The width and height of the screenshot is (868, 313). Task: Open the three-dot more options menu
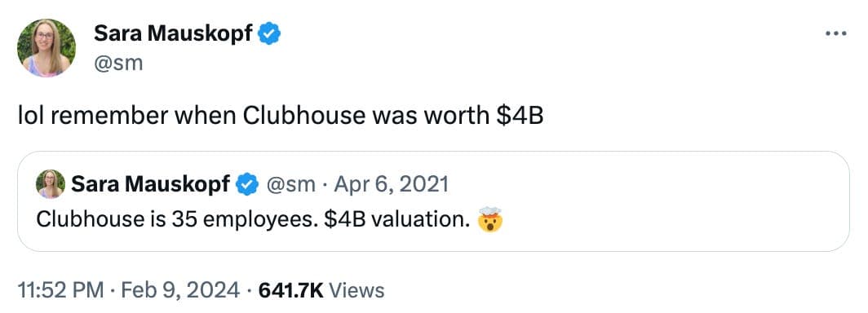tap(835, 34)
